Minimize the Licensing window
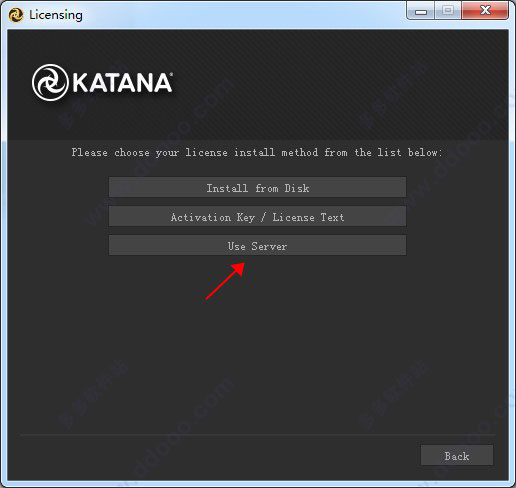 (421, 11)
